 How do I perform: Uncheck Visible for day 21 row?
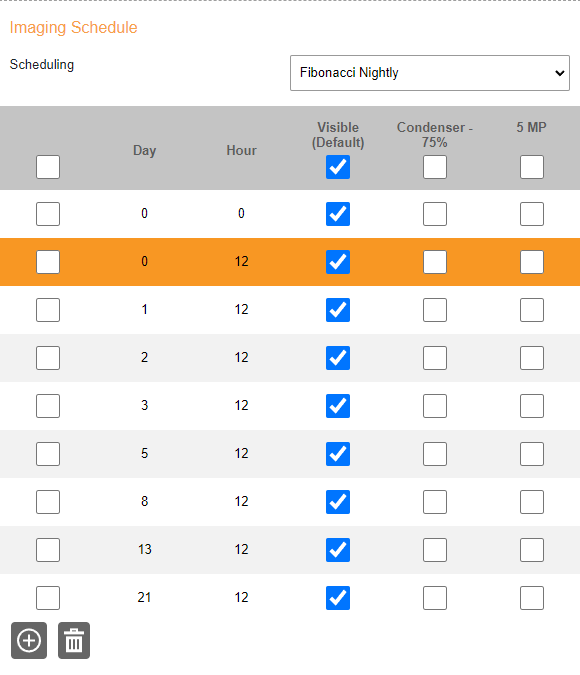[x=338, y=598]
